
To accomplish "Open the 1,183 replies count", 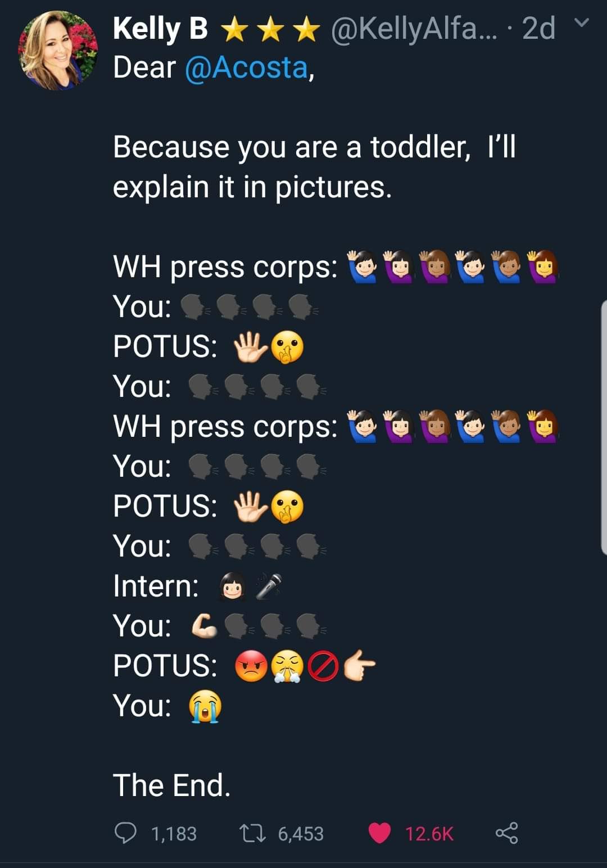I will click(x=174, y=833).
